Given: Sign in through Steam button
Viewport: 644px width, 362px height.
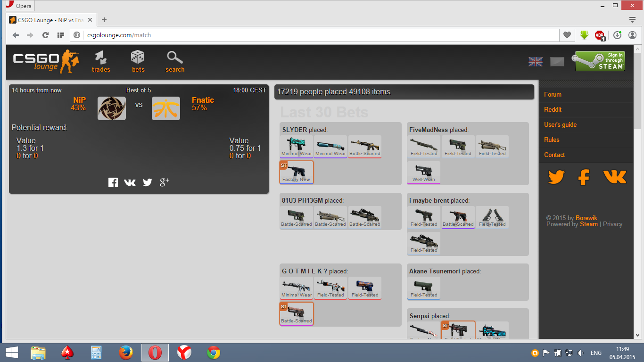Looking at the screenshot, I should pyautogui.click(x=598, y=61).
